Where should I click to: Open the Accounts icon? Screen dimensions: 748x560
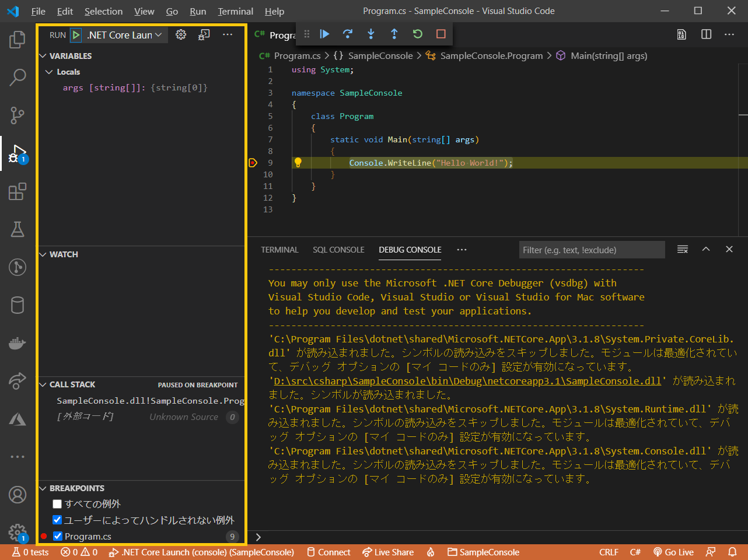18,495
